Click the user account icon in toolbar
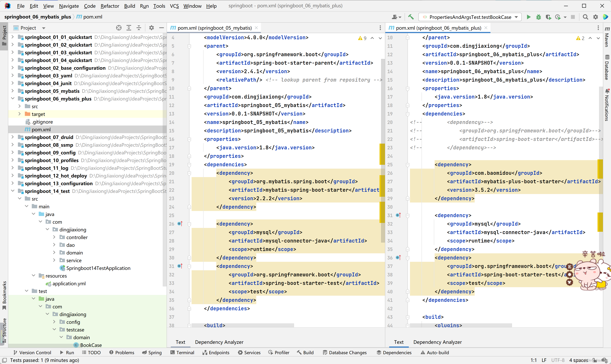 396,17
